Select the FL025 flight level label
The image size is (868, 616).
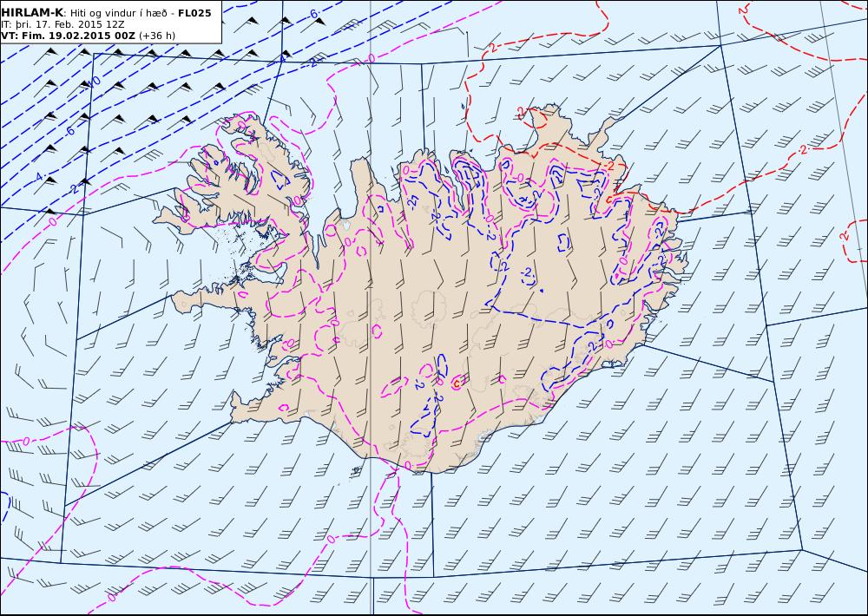pos(194,13)
